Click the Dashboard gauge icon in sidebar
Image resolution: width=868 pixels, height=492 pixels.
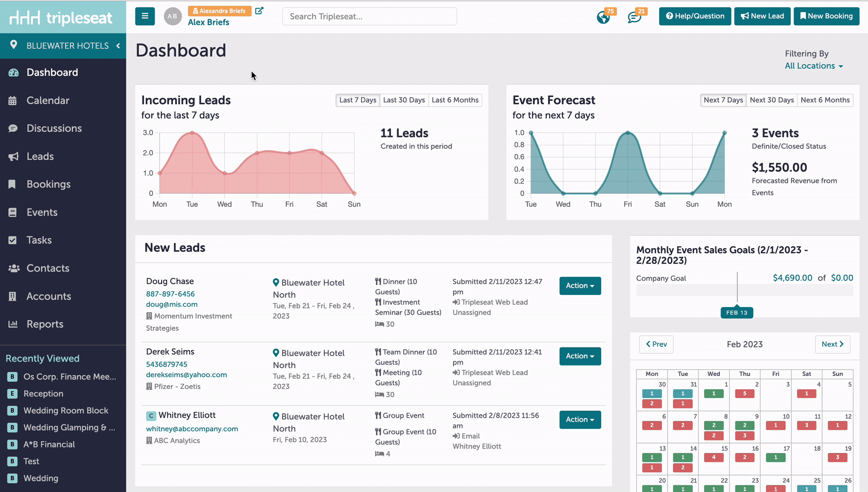[13, 73]
